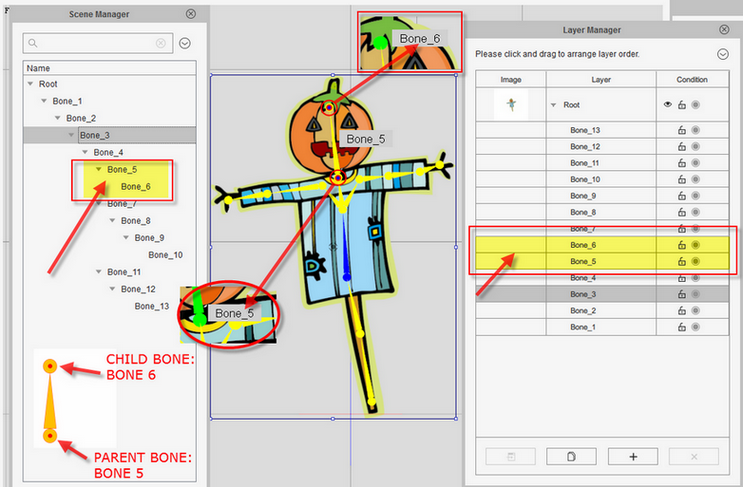This screenshot has height=487, width=743.
Task: Collapse the Root node in Scene Manager
Action: click(30, 84)
